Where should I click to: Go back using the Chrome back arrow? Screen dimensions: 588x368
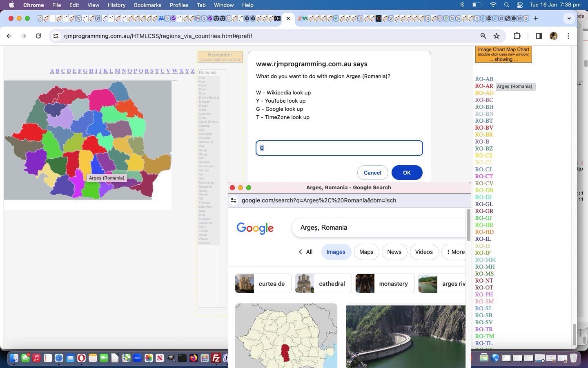pyautogui.click(x=9, y=36)
